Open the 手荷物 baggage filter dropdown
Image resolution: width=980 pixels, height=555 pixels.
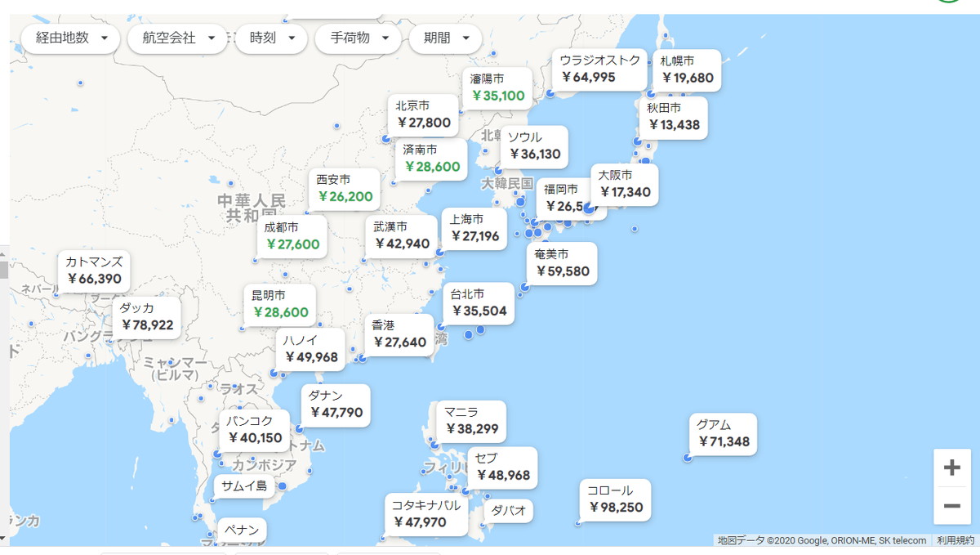click(x=358, y=38)
